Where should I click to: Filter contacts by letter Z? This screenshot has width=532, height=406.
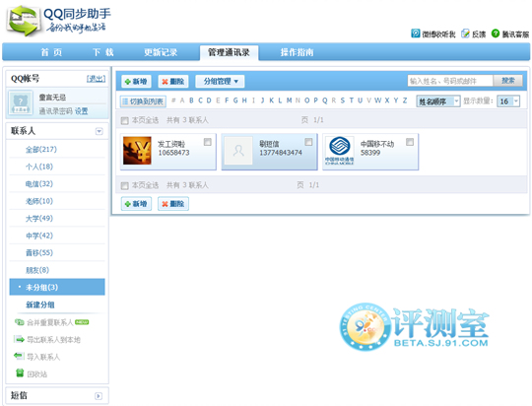[x=405, y=101]
